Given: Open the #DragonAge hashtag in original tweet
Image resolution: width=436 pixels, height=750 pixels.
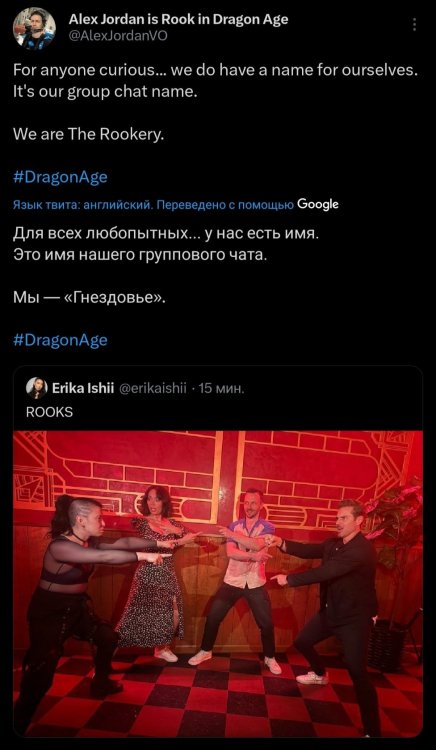Looking at the screenshot, I should (60, 177).
